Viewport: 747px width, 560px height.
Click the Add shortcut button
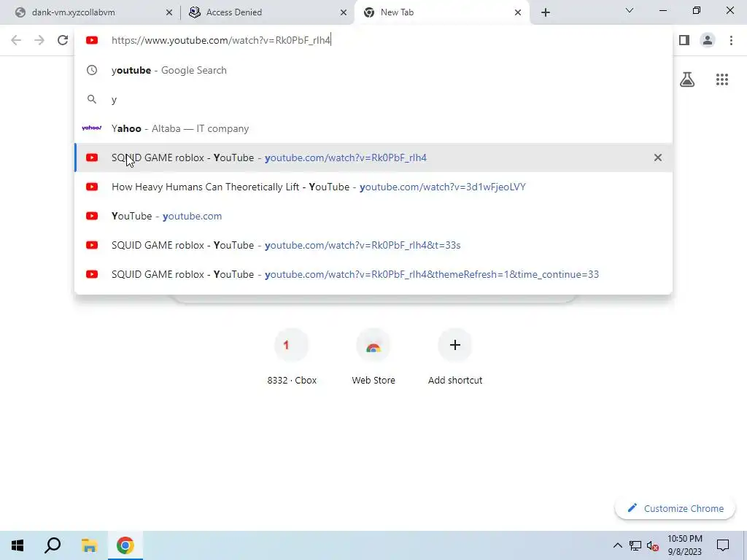click(x=455, y=357)
